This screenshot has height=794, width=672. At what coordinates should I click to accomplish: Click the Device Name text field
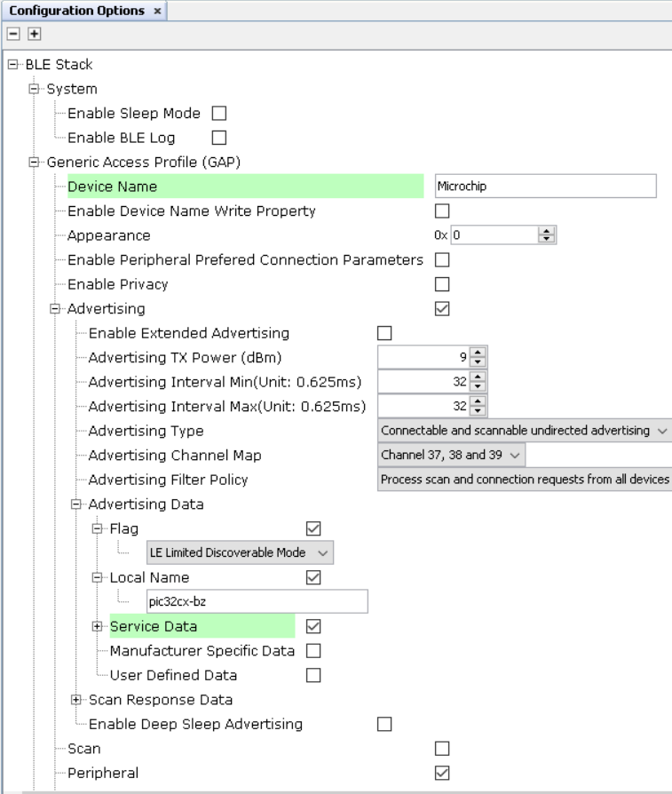[545, 186]
